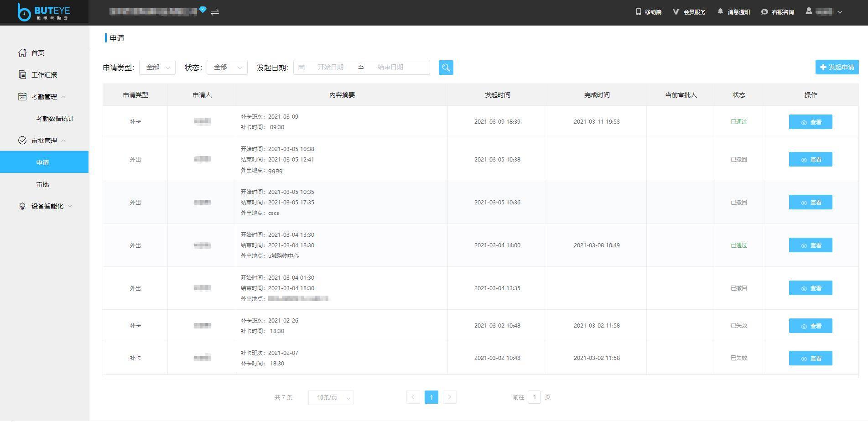
Task: Click 已撤回 status in gggg row
Action: 739,160
